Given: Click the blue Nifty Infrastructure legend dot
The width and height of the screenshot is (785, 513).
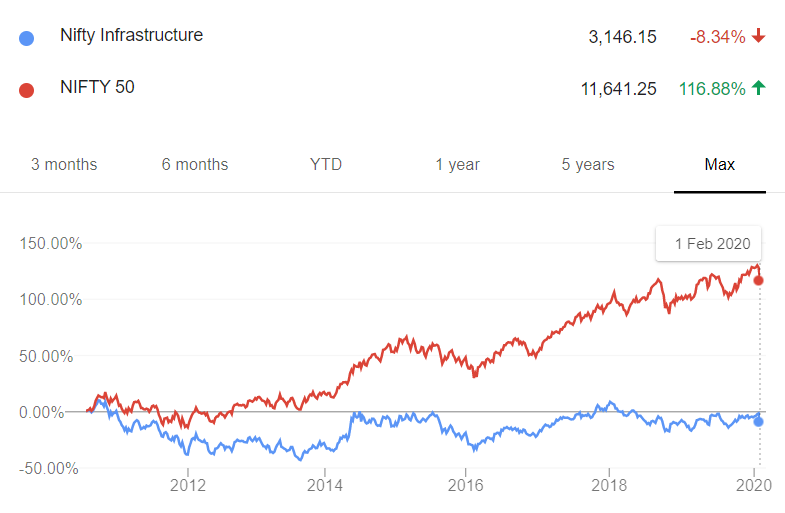Looking at the screenshot, I should pyautogui.click(x=26, y=38).
